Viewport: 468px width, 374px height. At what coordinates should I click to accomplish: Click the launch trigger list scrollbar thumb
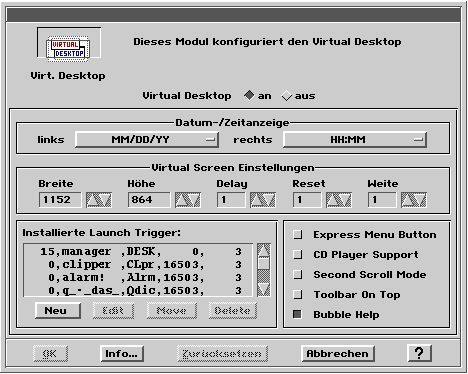coord(264,264)
